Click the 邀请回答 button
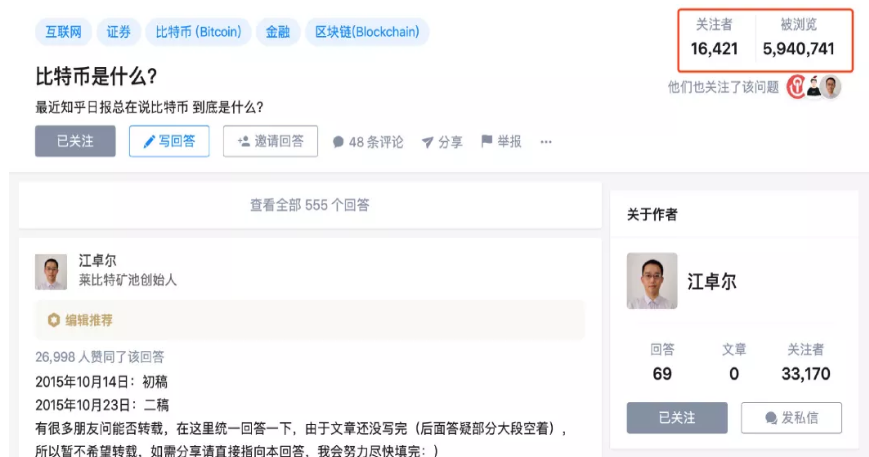Viewport: 869px width, 457px height. (270, 141)
